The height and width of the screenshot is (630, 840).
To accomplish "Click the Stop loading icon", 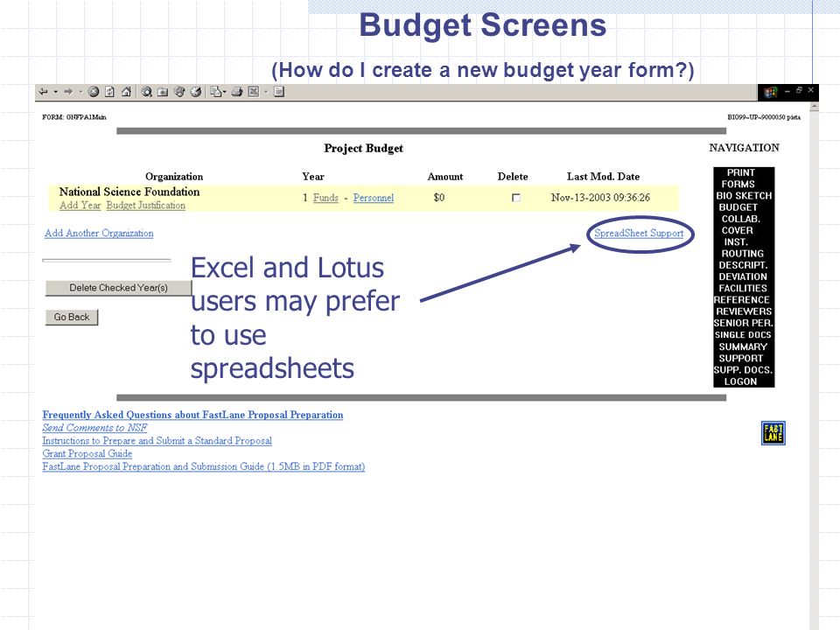I will pos(94,92).
